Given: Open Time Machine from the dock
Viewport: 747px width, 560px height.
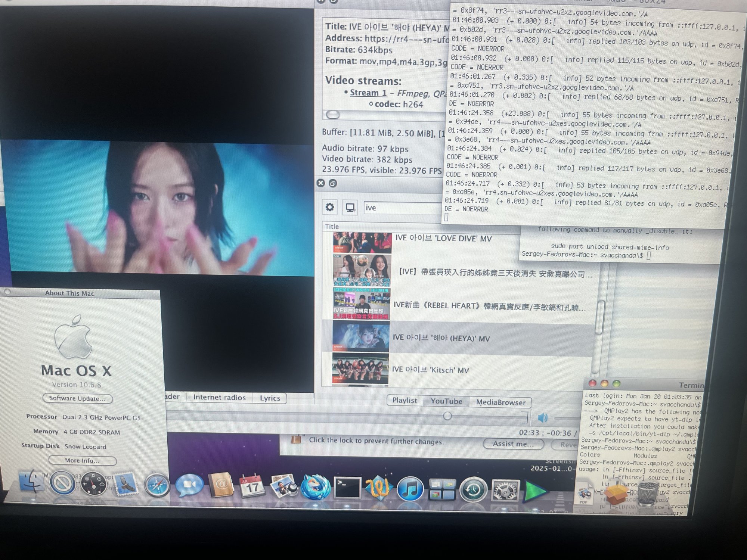Looking at the screenshot, I should coord(473,490).
